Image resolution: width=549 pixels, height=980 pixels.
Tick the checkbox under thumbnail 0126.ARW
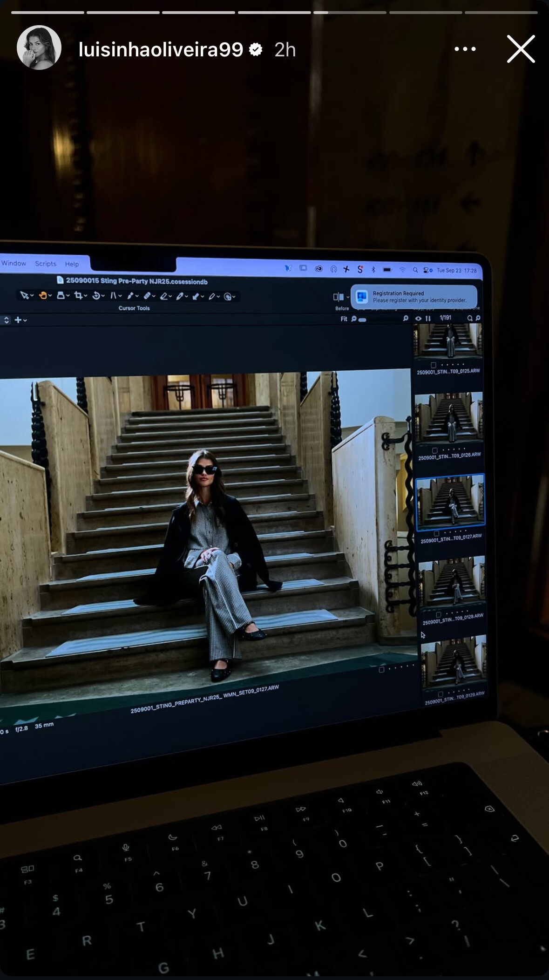[x=434, y=450]
